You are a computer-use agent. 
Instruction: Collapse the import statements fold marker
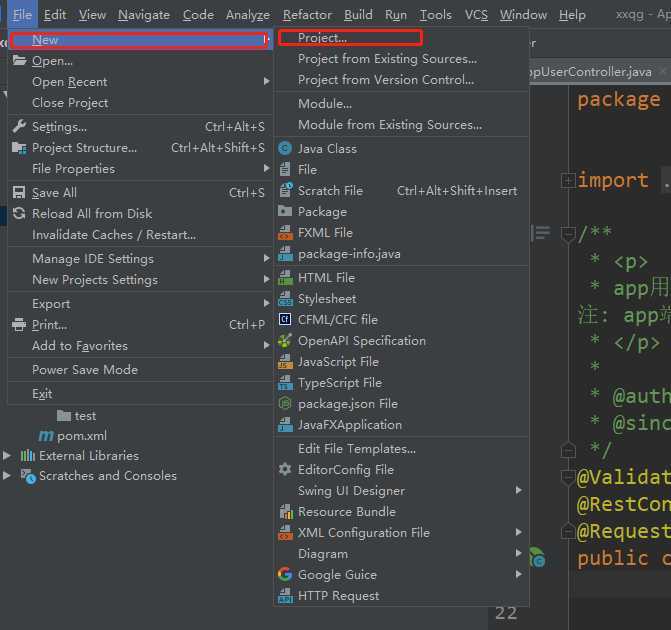pos(568,181)
